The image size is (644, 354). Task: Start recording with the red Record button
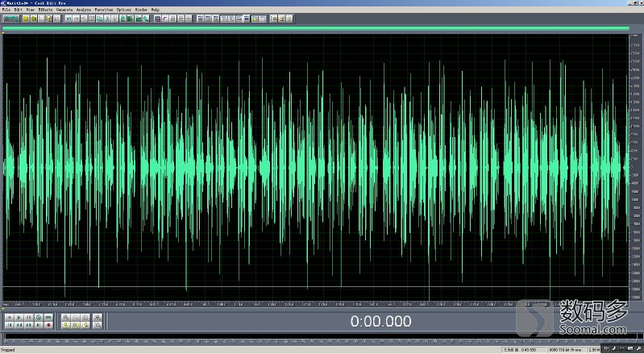click(48, 325)
